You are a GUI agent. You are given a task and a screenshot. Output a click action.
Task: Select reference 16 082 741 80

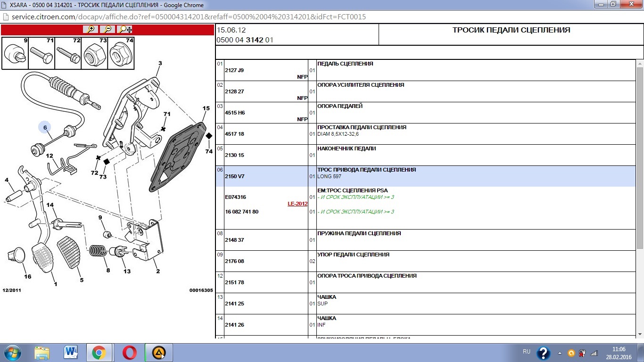[x=241, y=212]
